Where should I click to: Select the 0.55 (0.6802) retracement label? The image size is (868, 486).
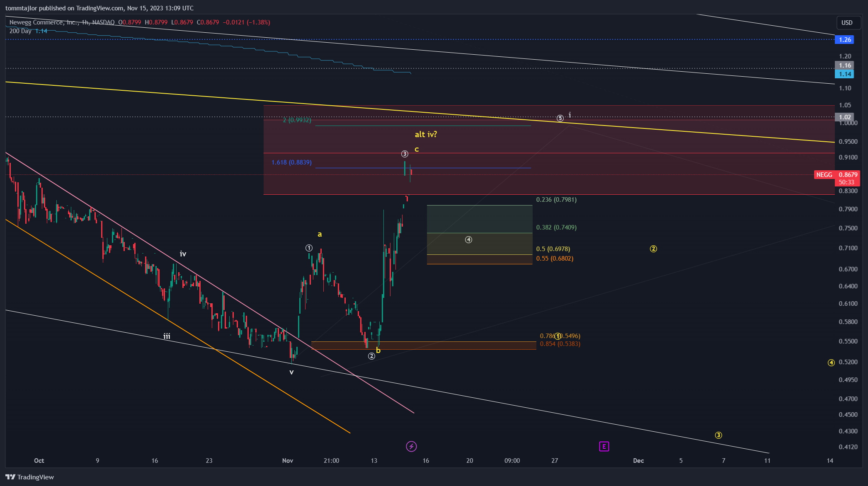[555, 259]
